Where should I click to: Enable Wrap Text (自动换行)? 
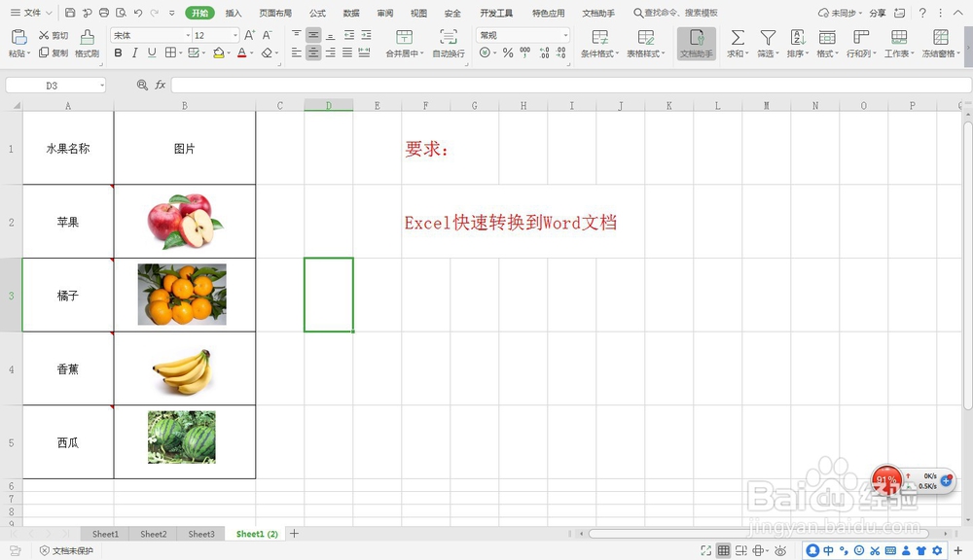point(448,43)
